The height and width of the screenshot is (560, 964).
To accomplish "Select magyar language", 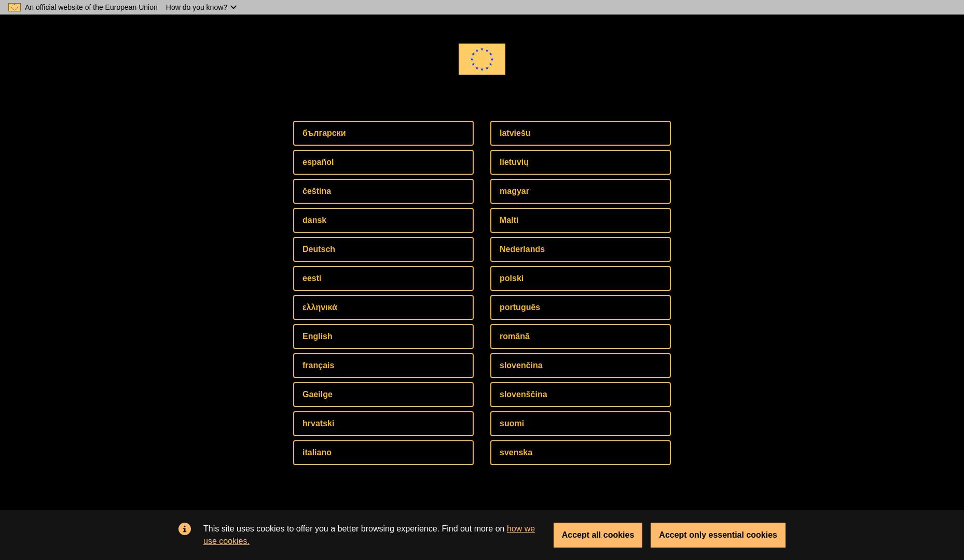I will (581, 191).
